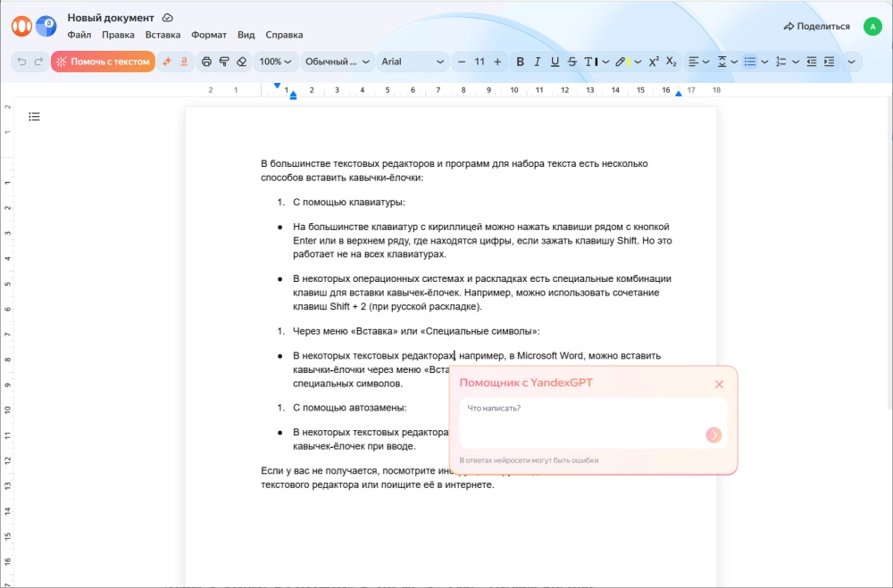Apply yellow highlighter marker color
The width and height of the screenshot is (893, 588).
tap(622, 62)
